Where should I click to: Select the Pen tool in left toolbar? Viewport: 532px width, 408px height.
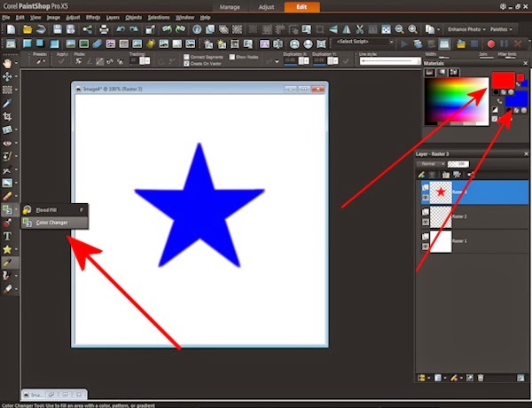[7, 263]
